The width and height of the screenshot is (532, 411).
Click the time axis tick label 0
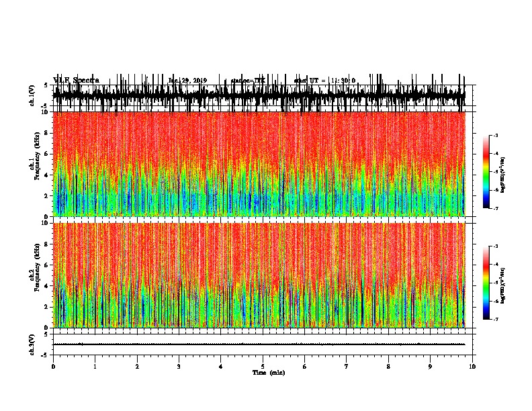[53, 367]
